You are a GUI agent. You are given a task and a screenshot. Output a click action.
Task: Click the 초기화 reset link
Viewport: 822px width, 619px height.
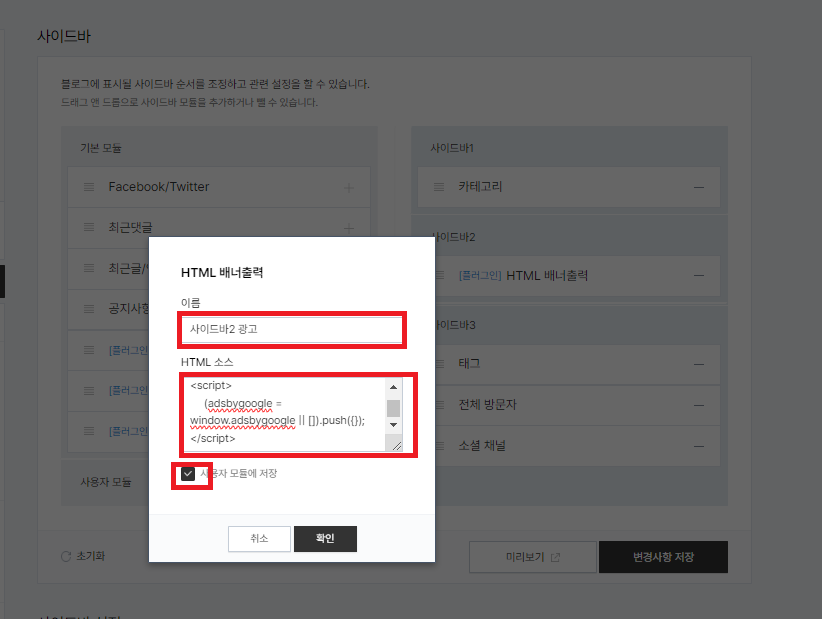click(x=83, y=556)
